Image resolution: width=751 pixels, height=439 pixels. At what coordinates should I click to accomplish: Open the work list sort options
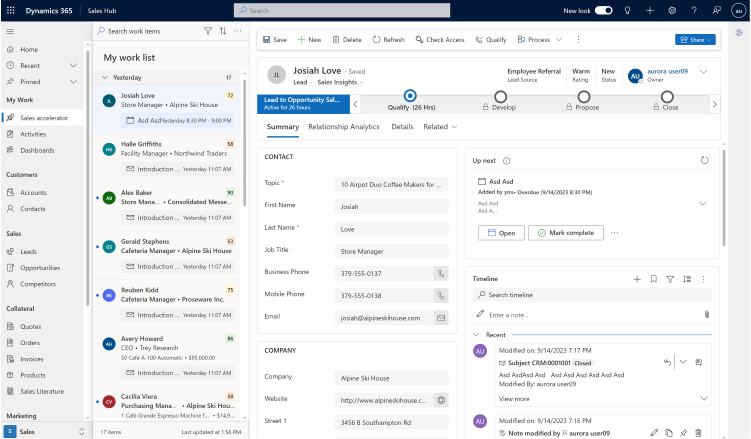click(x=222, y=31)
